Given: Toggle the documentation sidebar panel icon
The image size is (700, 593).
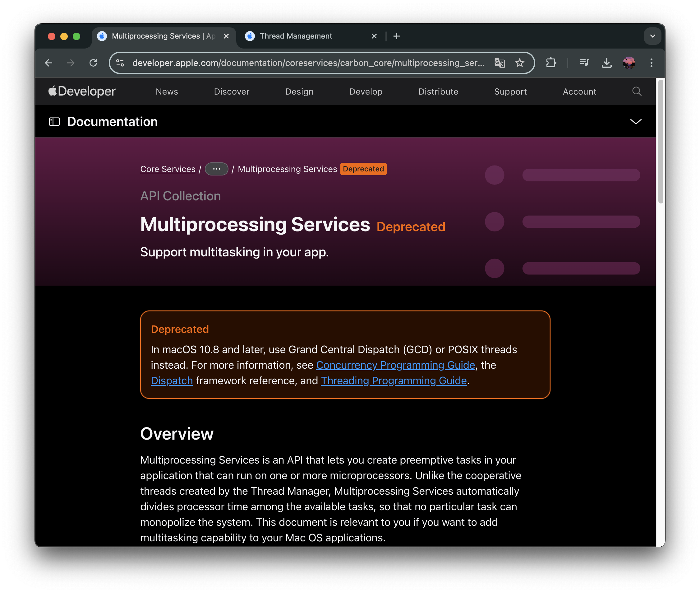Looking at the screenshot, I should 54,122.
